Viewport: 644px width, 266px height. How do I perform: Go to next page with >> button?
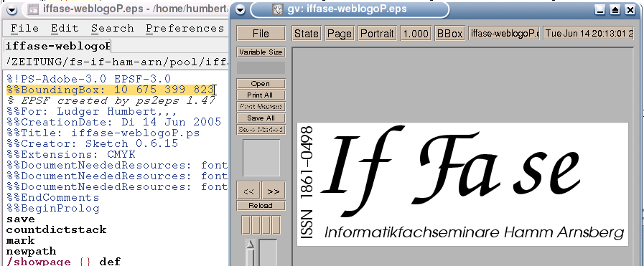click(x=273, y=191)
